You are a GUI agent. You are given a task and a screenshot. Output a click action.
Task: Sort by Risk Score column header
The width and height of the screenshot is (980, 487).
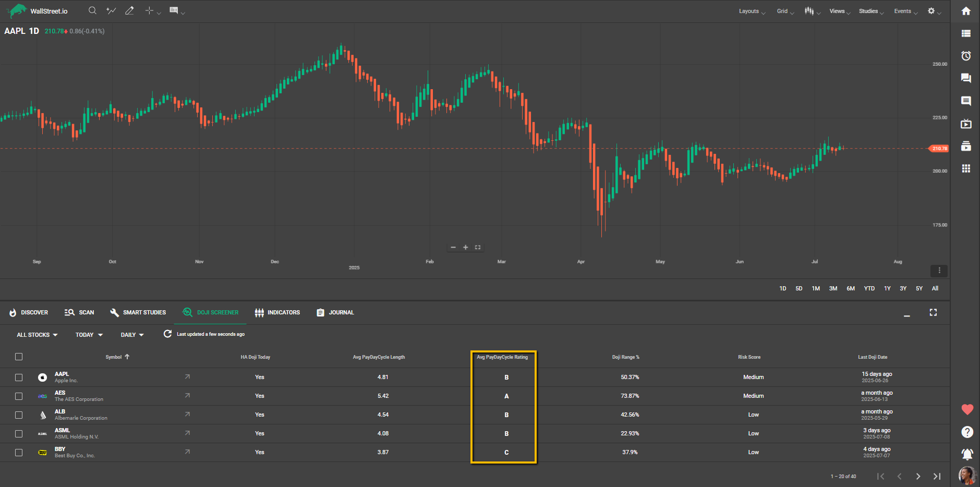coord(749,357)
